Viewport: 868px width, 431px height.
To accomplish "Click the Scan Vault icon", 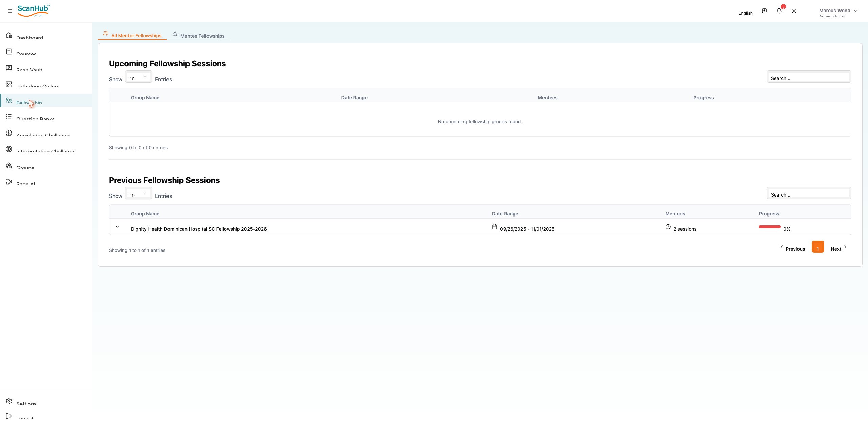I will point(9,68).
